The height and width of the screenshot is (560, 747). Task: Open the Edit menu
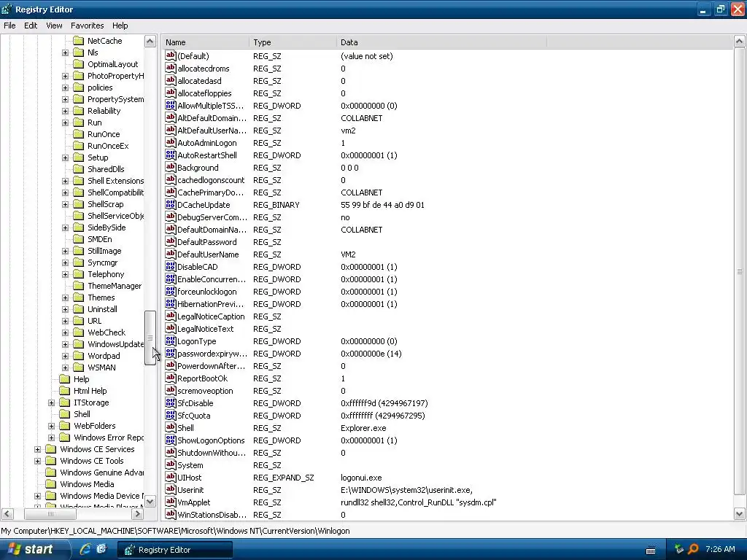[x=31, y=26]
